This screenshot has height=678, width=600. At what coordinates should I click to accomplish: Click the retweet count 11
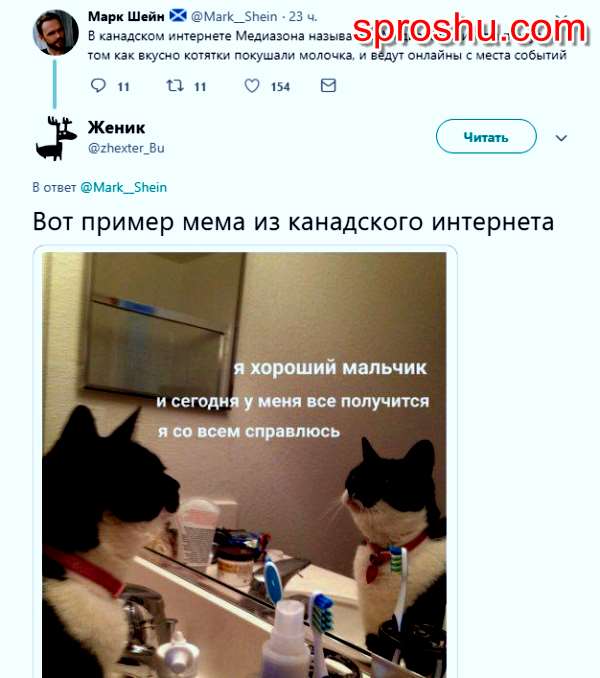200,87
